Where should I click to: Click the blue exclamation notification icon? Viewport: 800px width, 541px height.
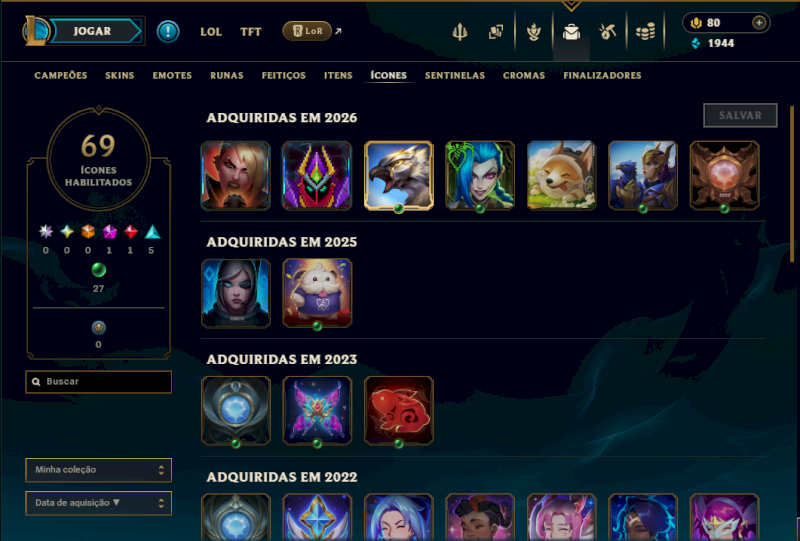168,32
